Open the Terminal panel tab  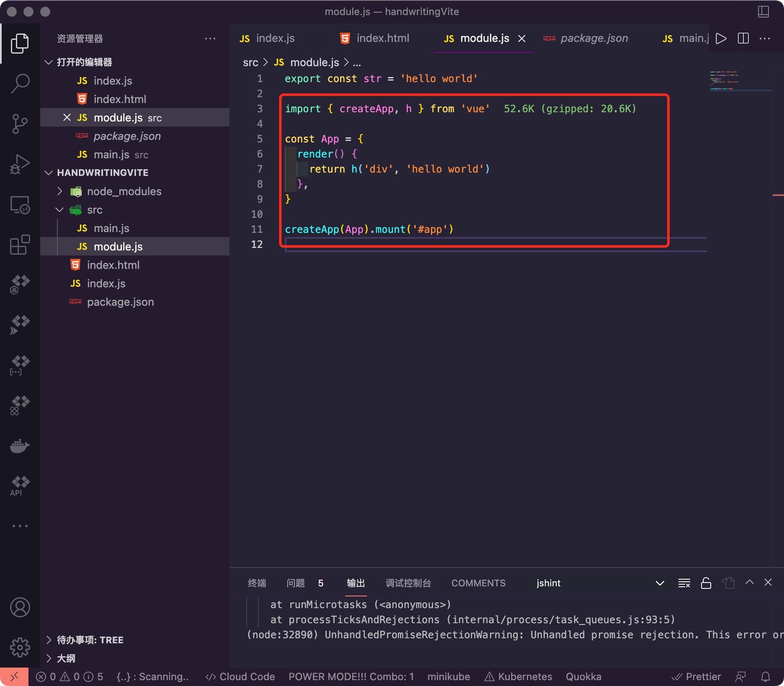(x=257, y=583)
